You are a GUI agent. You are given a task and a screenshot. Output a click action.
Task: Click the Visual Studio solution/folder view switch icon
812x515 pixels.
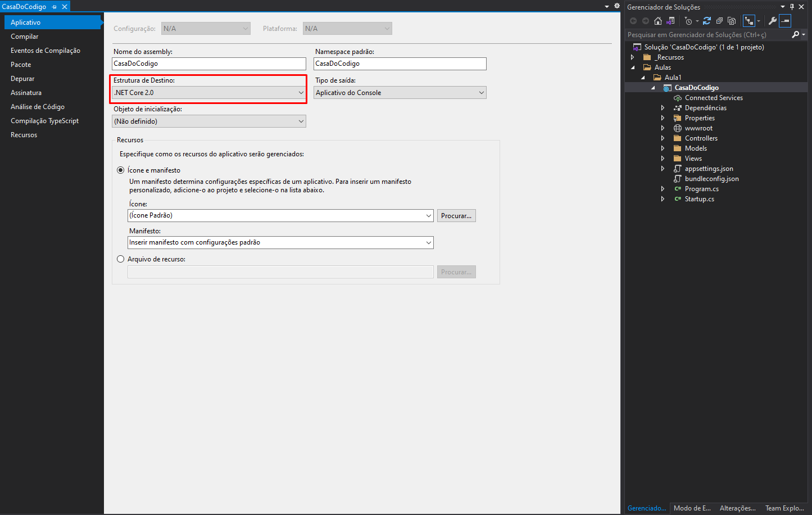point(670,21)
